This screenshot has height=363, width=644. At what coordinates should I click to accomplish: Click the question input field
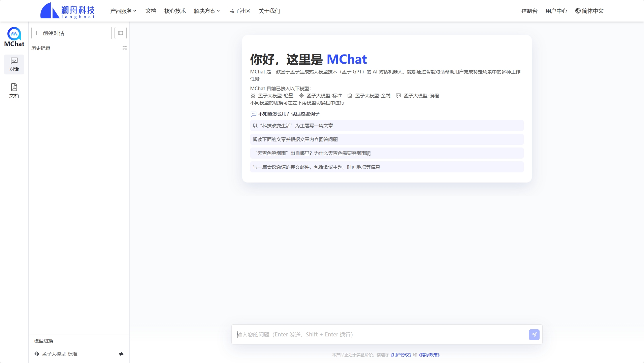click(x=371, y=334)
